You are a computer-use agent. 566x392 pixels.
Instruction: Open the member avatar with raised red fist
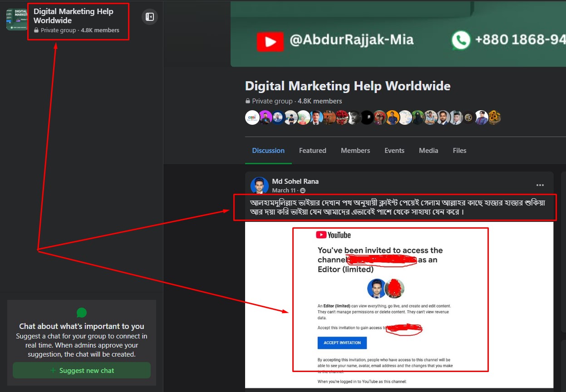[x=380, y=118]
